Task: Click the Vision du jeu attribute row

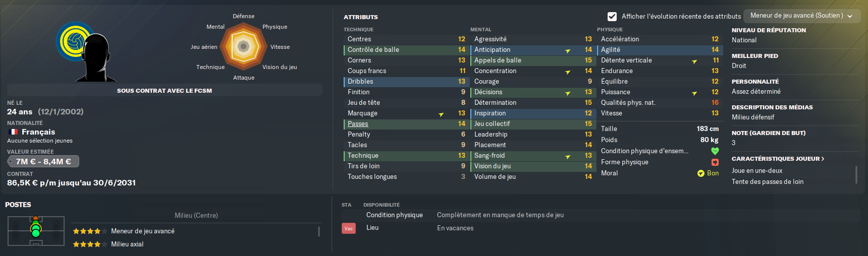Action: (533, 166)
